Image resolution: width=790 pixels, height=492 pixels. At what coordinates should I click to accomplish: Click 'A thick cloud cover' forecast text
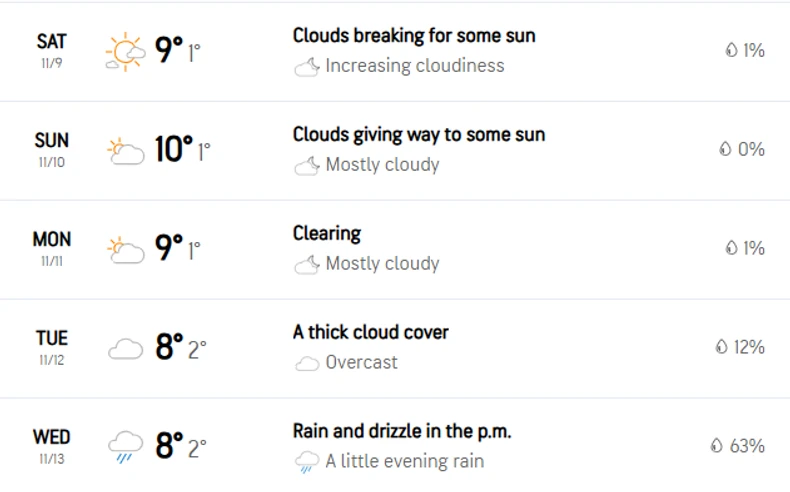pyautogui.click(x=370, y=332)
